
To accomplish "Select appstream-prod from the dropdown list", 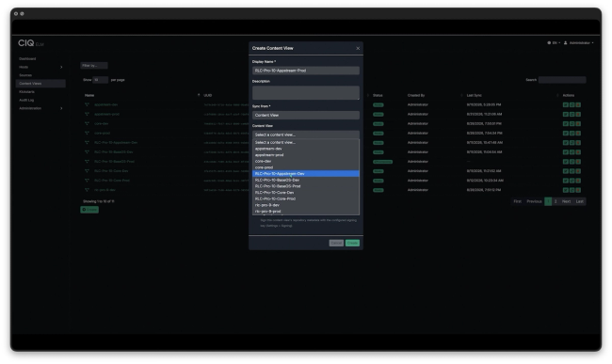I will click(x=306, y=154).
